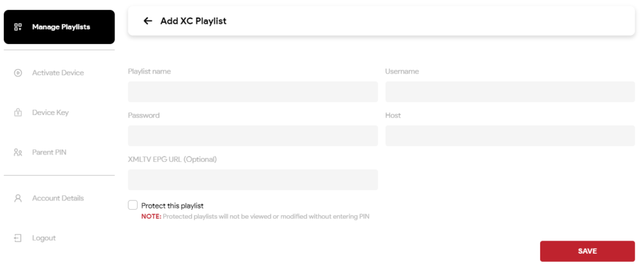This screenshot has width=644, height=265.
Task: Click the Account Details person icon
Action: click(x=18, y=198)
